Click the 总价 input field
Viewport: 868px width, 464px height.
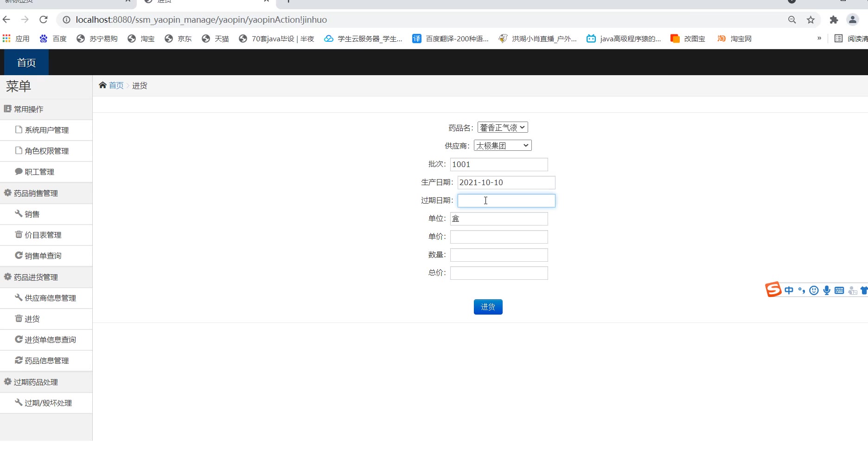(499, 273)
